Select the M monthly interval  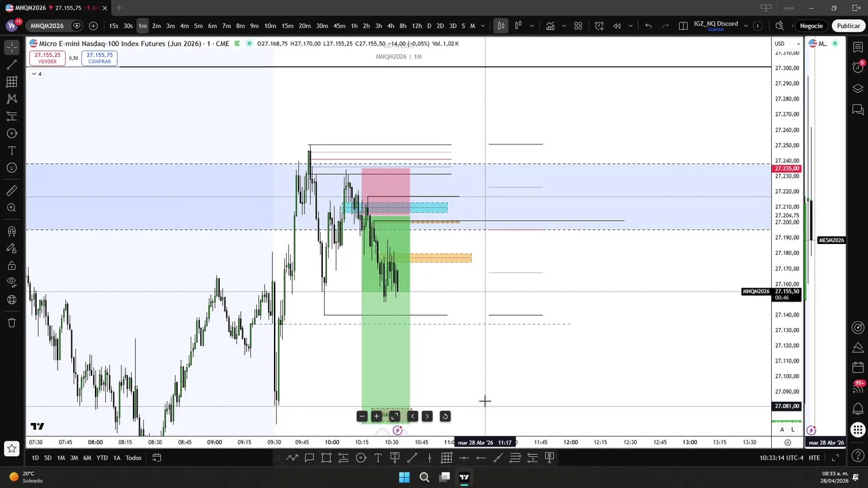click(x=473, y=26)
